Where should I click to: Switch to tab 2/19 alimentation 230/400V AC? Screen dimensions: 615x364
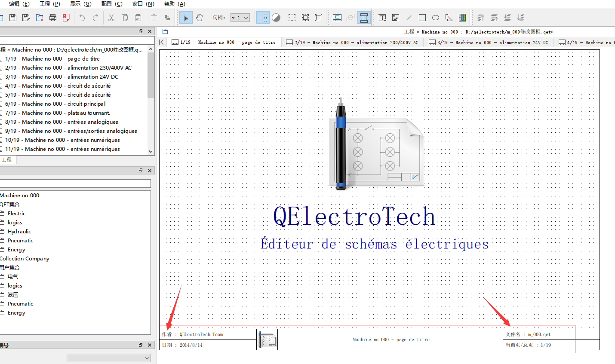pyautogui.click(x=352, y=43)
